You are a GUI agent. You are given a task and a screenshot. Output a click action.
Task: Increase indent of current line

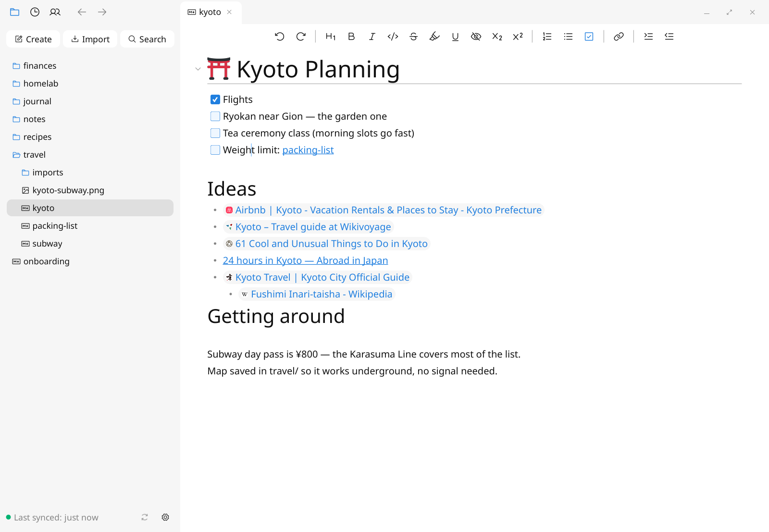[648, 37]
